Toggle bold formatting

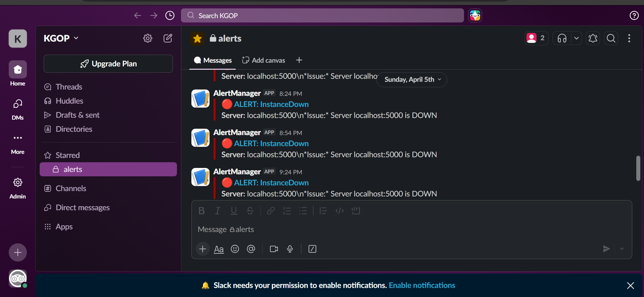pos(201,211)
